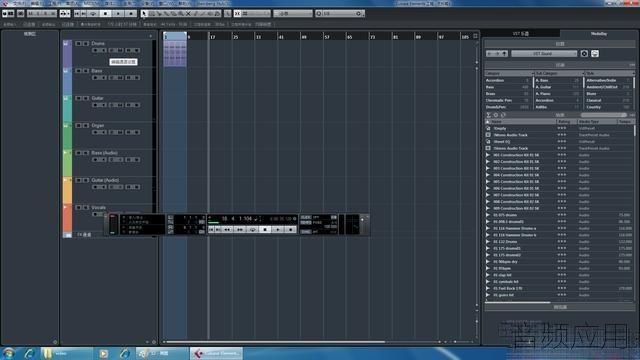Image resolution: width=640 pixels, height=360 pixels.
Task: Click the first filter icon above results list
Action: pos(489,115)
